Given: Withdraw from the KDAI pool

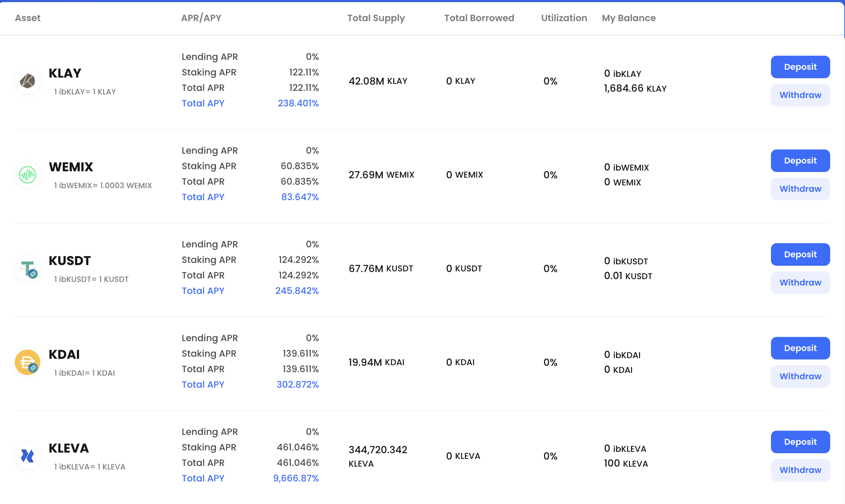Looking at the screenshot, I should pyautogui.click(x=800, y=376).
